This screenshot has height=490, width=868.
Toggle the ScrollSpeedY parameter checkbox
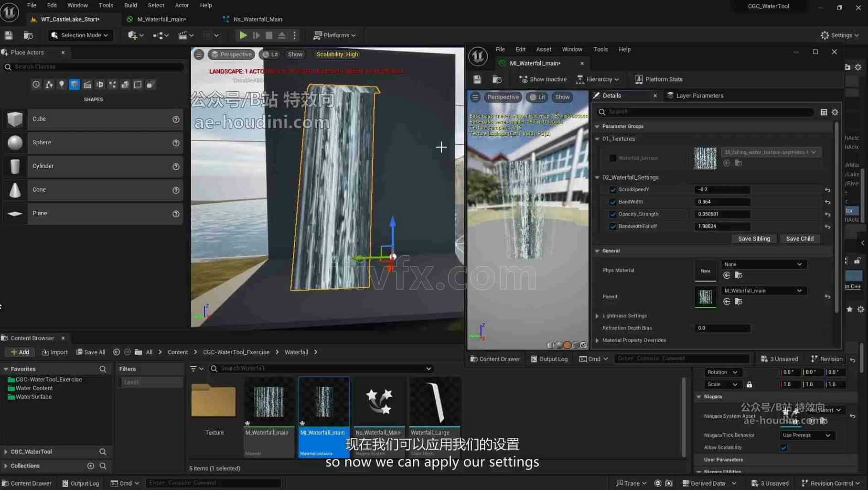[x=613, y=190]
